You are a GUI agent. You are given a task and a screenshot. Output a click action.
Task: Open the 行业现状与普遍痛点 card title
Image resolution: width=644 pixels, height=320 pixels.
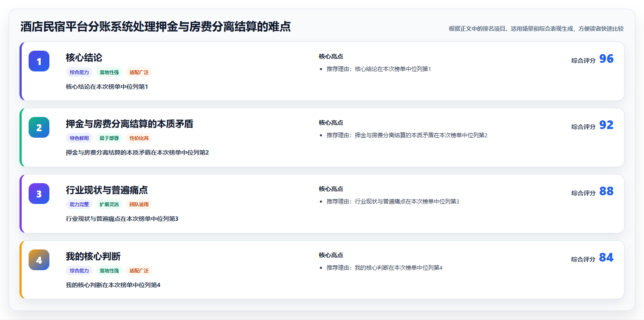(x=107, y=190)
